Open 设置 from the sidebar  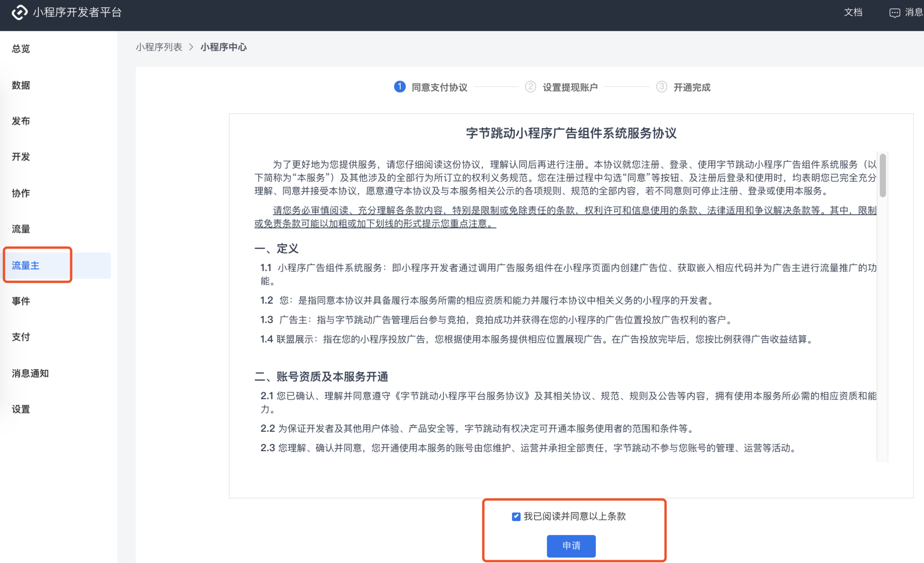pos(20,409)
